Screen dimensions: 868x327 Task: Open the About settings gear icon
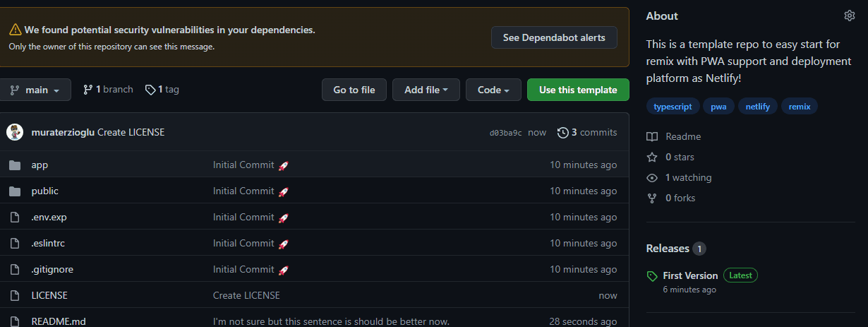[x=849, y=16]
